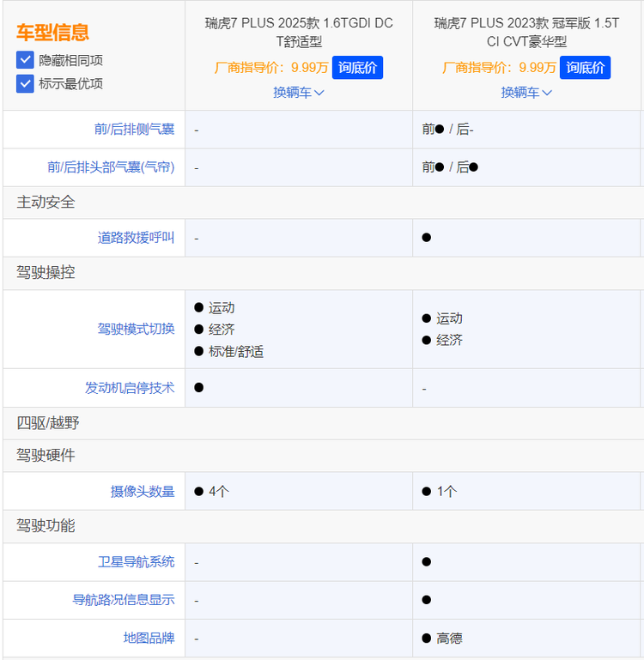Uncheck the 标示最优项 checkbox
The height and width of the screenshot is (660, 644).
25,83
